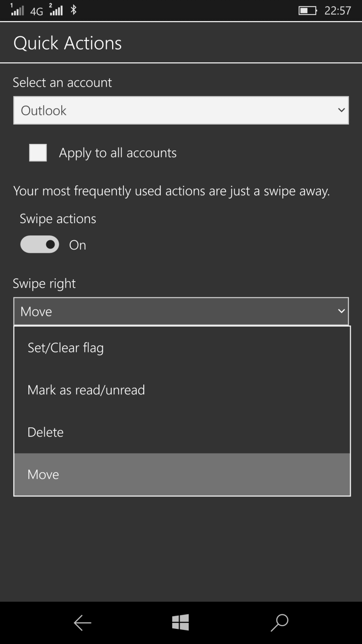Tap the back arrow navigation button
Viewport: 362px width, 644px height.
[82, 623]
